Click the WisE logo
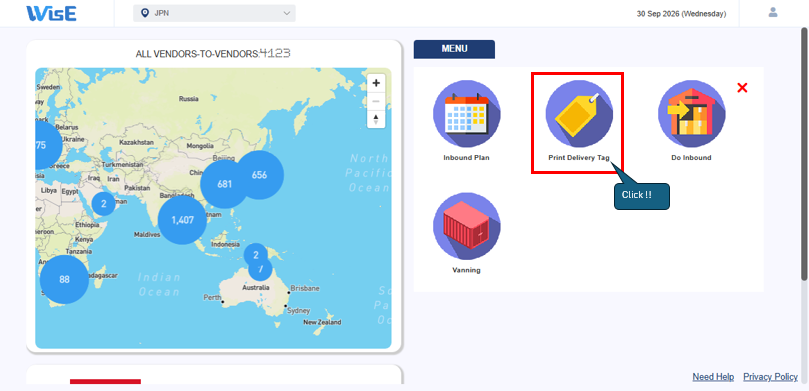 point(52,13)
